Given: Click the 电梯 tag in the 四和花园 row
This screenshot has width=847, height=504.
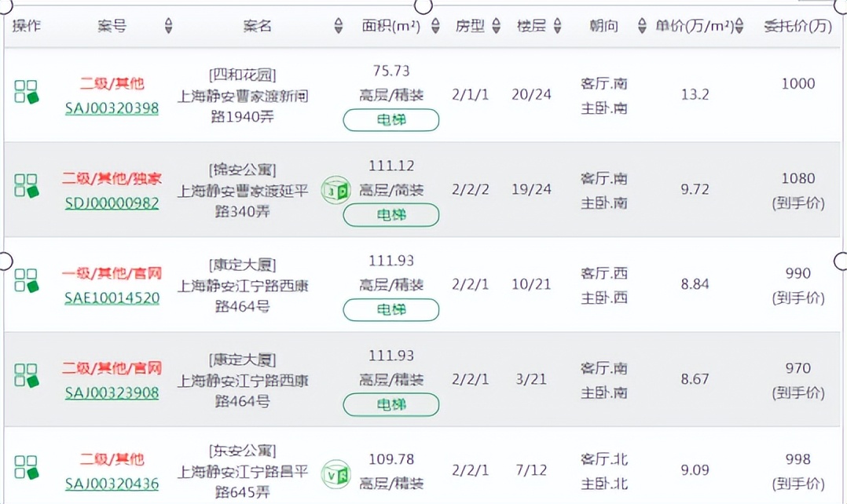Looking at the screenshot, I should click(x=390, y=120).
